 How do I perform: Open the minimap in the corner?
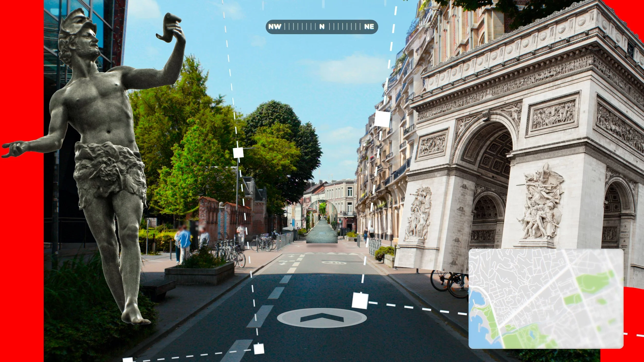click(x=546, y=299)
